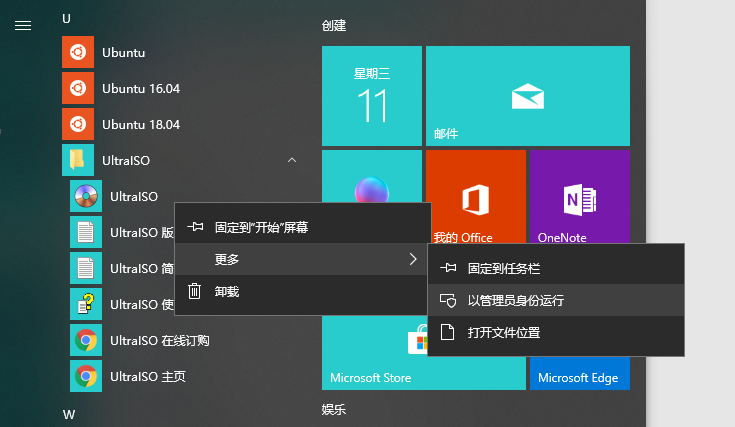Click the UltraISO folder icon
Viewport: 735px width, 427px height.
coord(78,160)
